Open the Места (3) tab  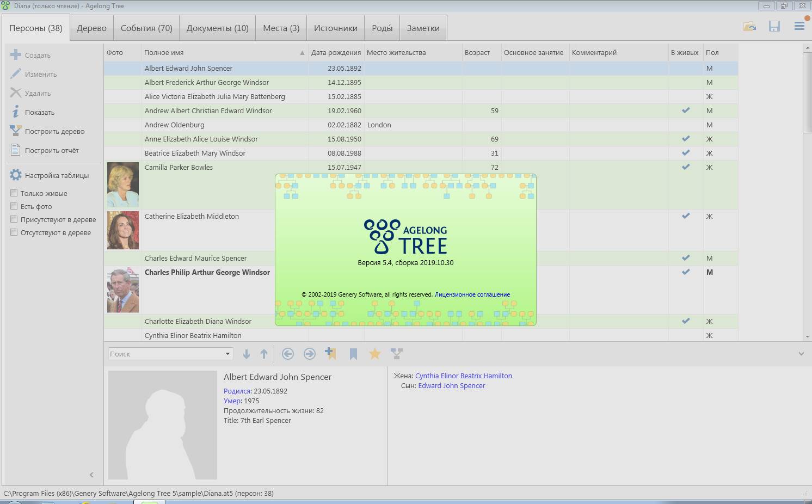pos(281,28)
